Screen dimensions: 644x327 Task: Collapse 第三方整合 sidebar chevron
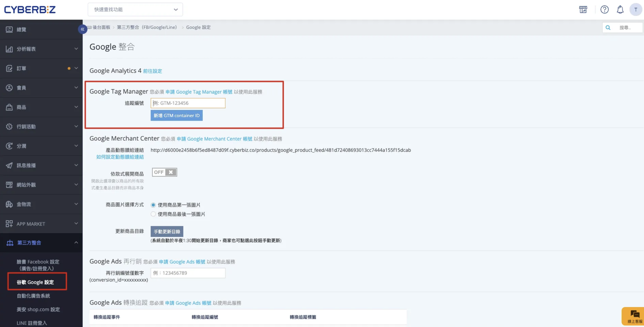click(x=76, y=242)
